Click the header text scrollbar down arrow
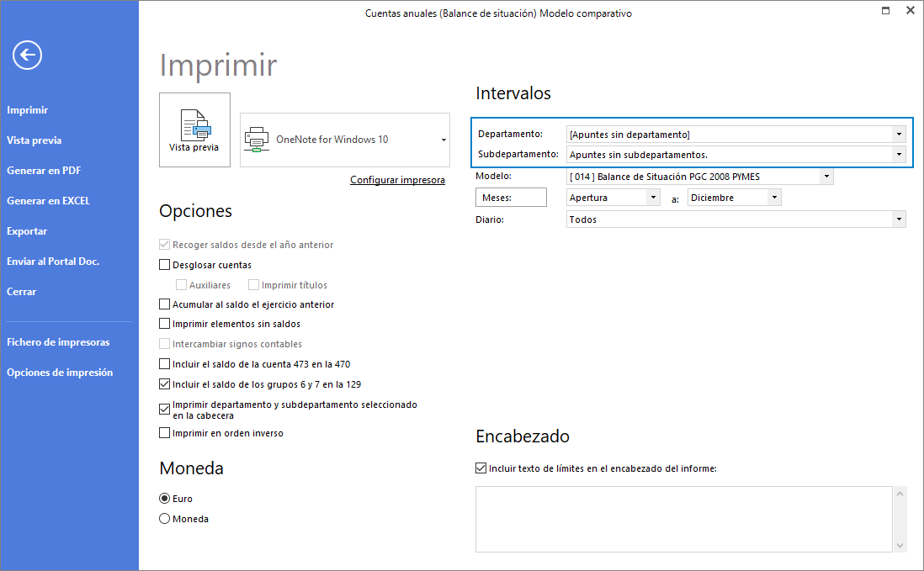Screen dimensions: 924x571 pos(900,546)
